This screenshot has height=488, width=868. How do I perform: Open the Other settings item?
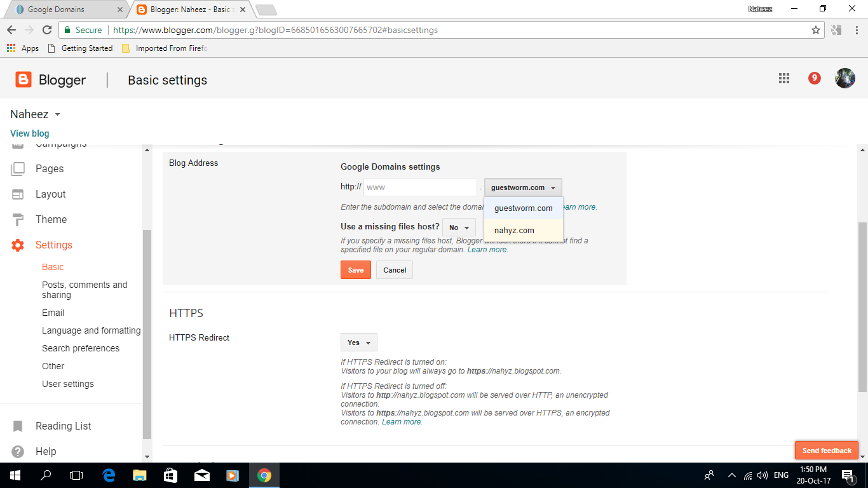53,366
